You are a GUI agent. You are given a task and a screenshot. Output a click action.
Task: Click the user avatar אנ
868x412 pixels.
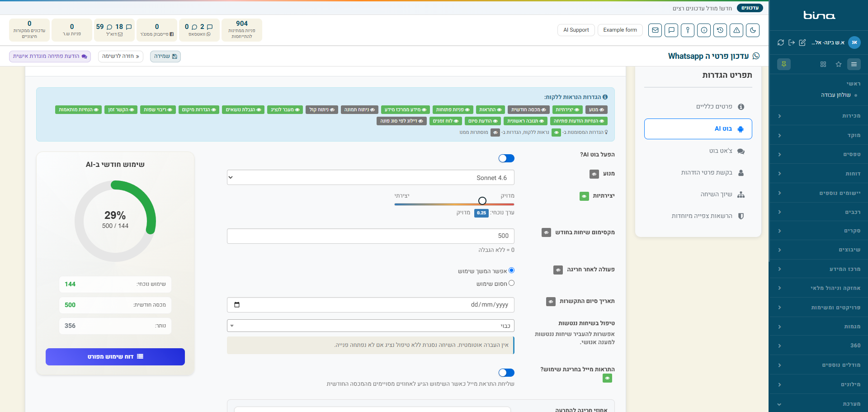(x=854, y=43)
